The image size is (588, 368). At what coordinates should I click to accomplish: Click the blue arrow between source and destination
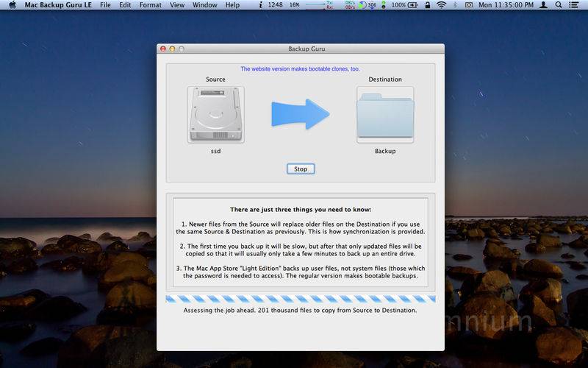click(x=301, y=114)
